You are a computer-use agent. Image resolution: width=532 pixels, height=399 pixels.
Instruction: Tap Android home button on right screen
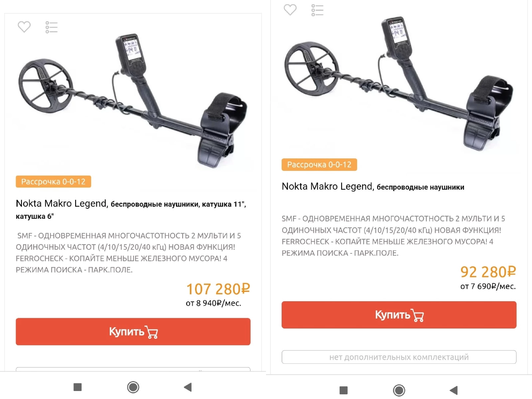tap(399, 390)
